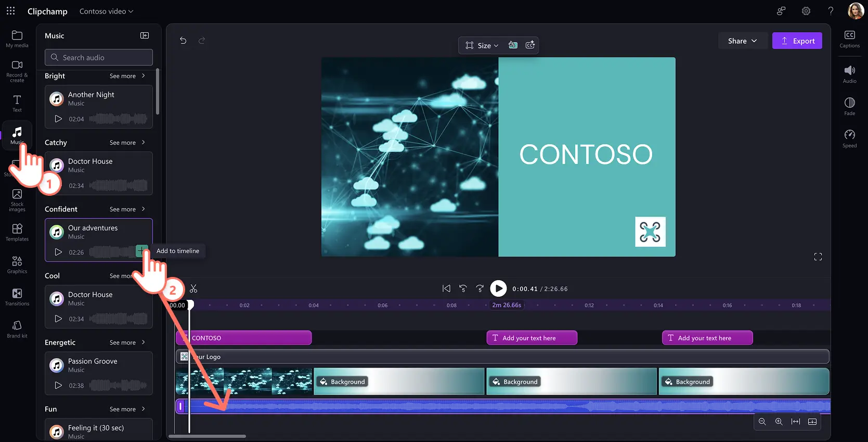
Task: Open the Transitions panel
Action: pyautogui.click(x=17, y=297)
